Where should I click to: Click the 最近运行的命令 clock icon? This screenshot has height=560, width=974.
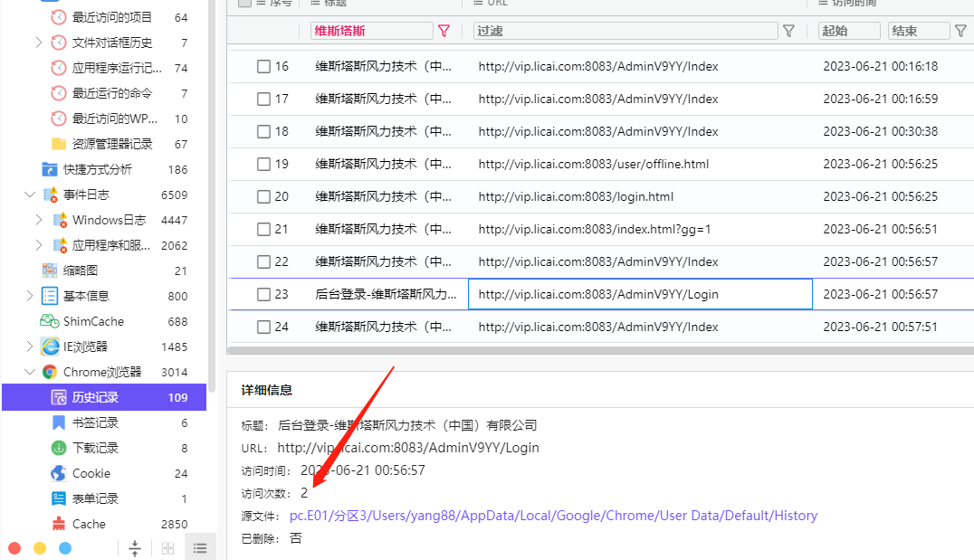(x=59, y=93)
